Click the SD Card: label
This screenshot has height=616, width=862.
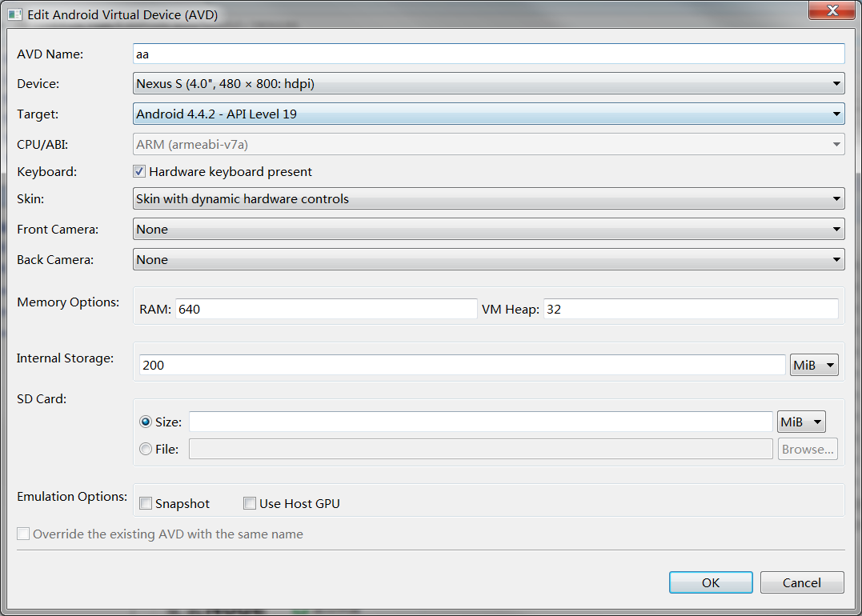tap(42, 399)
